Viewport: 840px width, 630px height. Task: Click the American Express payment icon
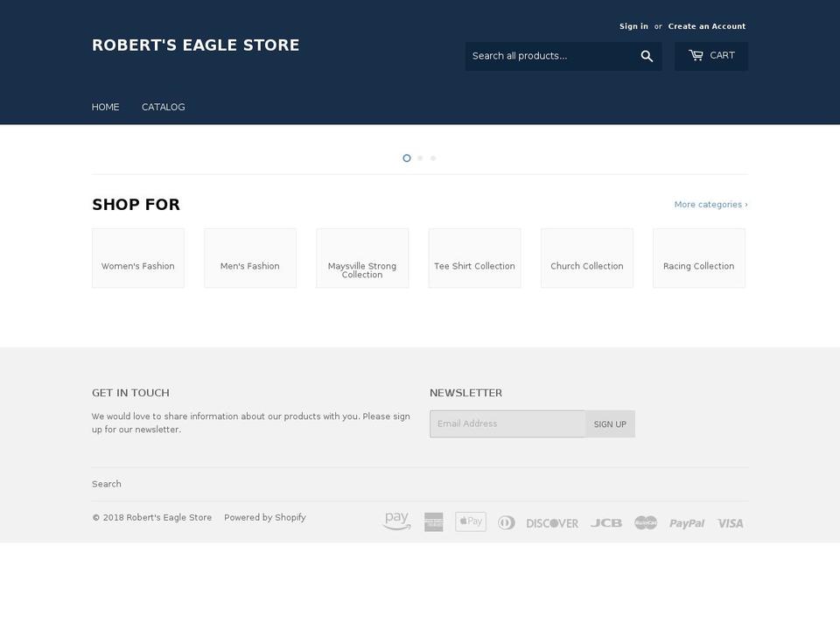(433, 522)
